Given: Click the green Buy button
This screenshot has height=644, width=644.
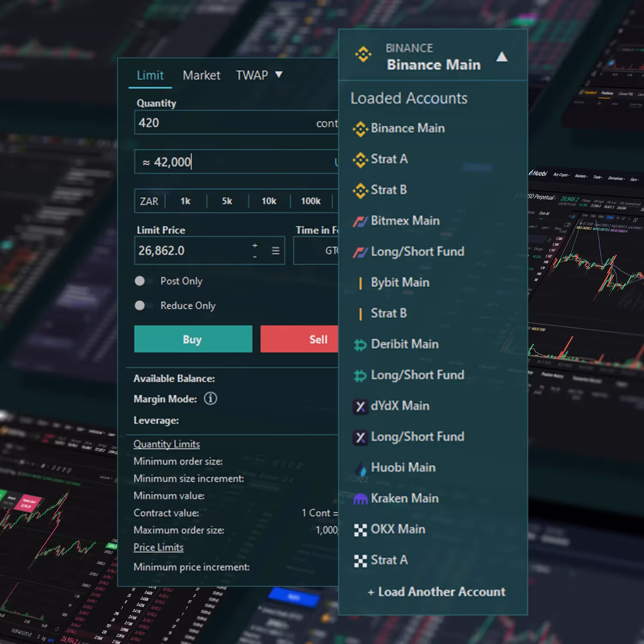Looking at the screenshot, I should (193, 339).
